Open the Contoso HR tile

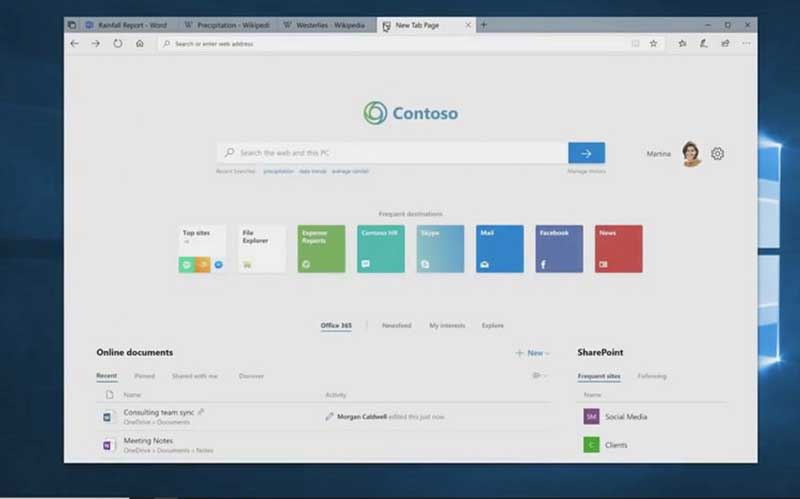click(x=381, y=249)
